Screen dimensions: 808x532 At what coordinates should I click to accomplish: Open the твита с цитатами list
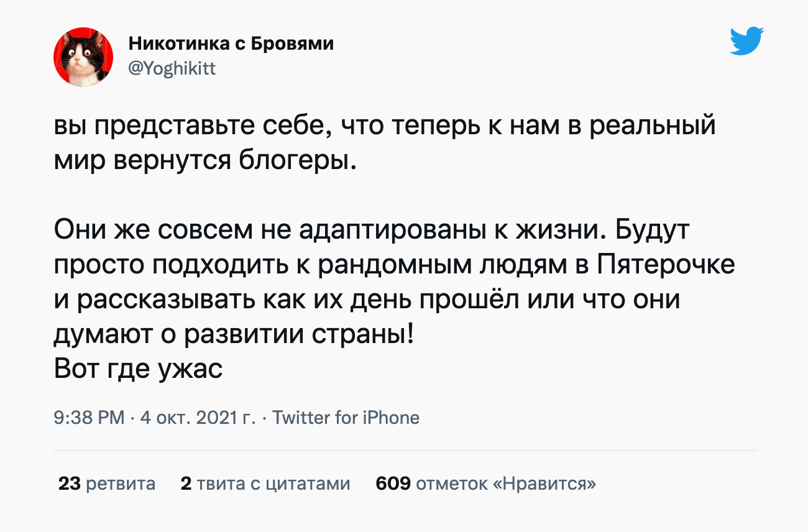point(273,484)
